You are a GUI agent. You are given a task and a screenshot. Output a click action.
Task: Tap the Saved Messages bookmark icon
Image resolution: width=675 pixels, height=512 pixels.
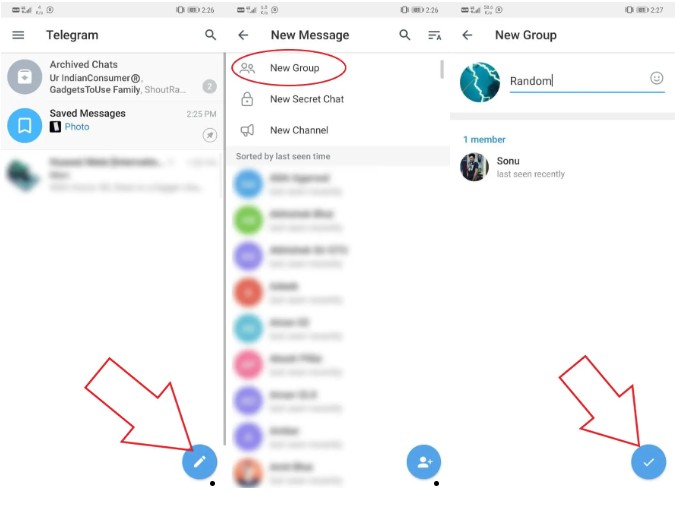point(24,125)
